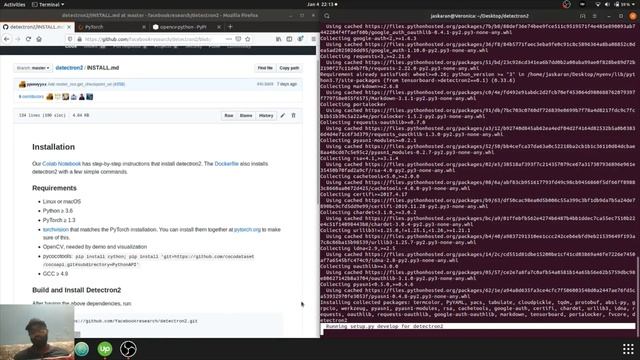This screenshot has height=360, width=640.
Task: Click the Installation heading
Action: (53, 147)
